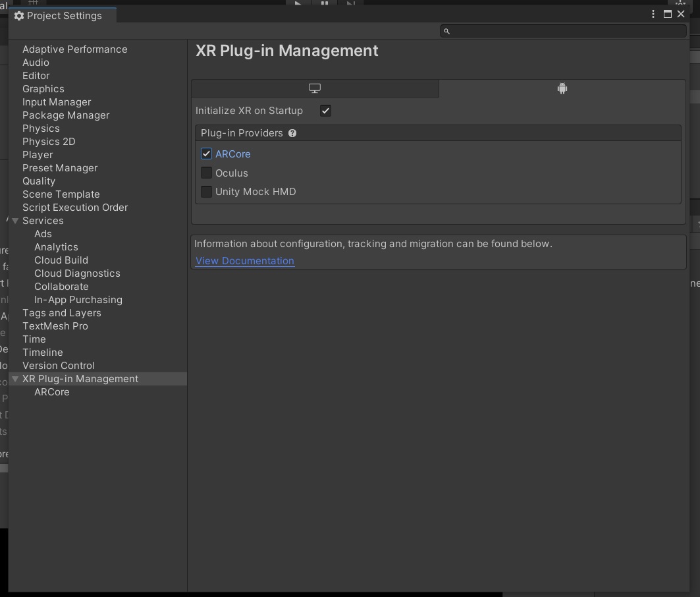Click the Initialize XR on Startup label
Viewport: 700px width, 597px height.
[249, 111]
